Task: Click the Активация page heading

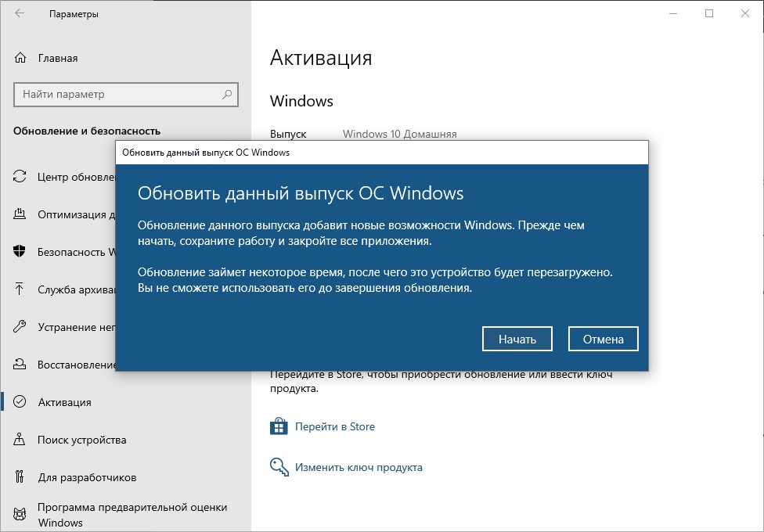Action: [321, 58]
